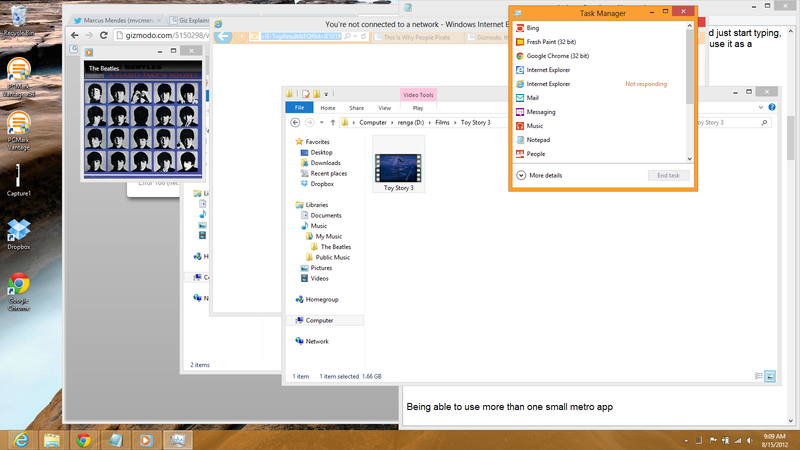Open Dropbox desktop shortcut

19,235
